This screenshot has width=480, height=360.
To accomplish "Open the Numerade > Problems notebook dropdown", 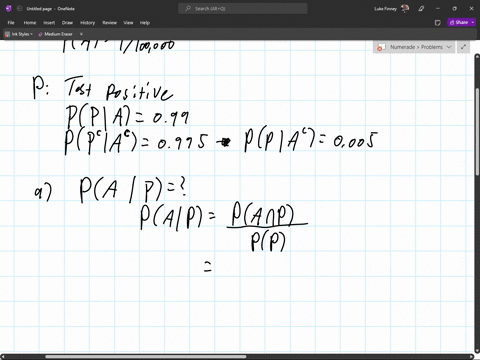I will point(414,47).
